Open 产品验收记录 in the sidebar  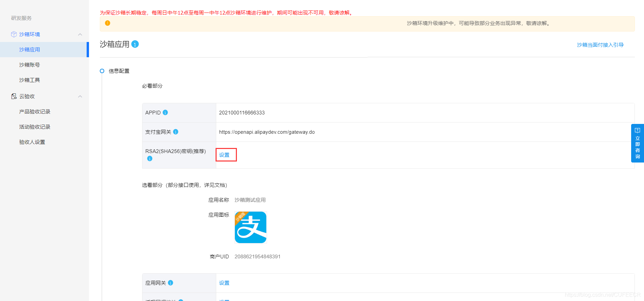pyautogui.click(x=35, y=111)
